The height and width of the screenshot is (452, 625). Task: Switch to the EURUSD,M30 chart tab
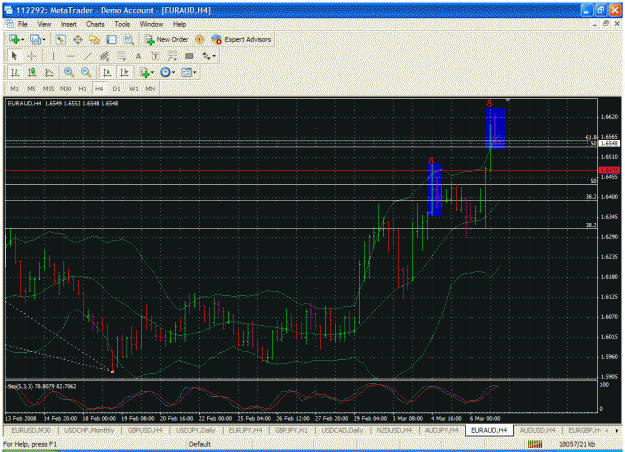[x=31, y=430]
